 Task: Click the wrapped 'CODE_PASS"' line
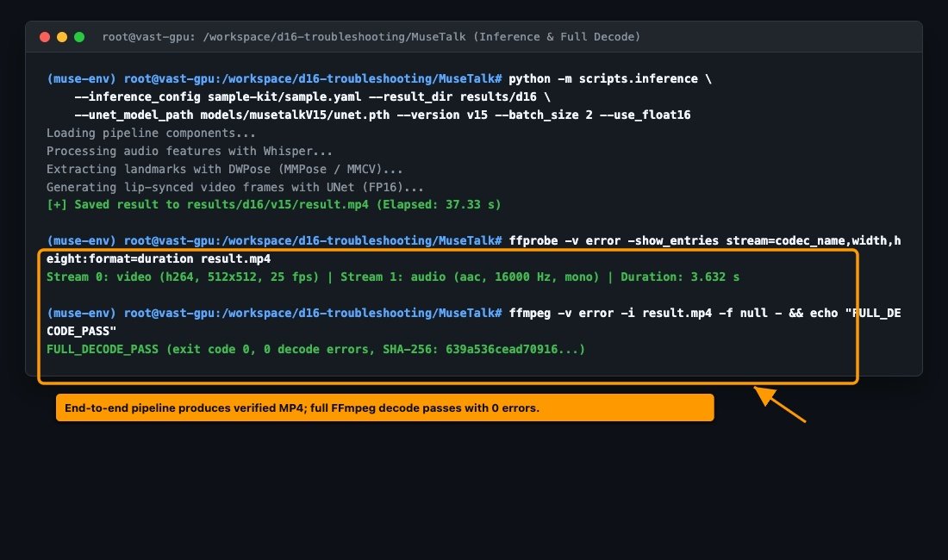(x=81, y=331)
